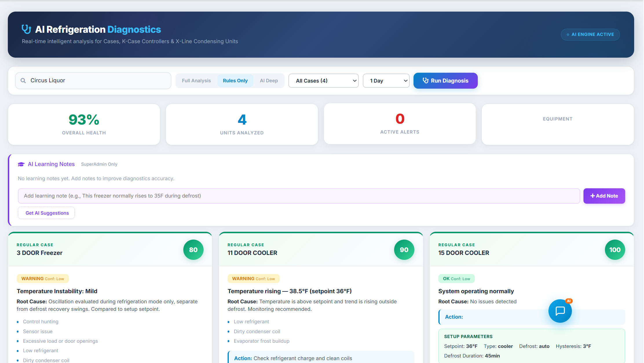
Task: Click the 80 health score badge
Action: (193, 250)
